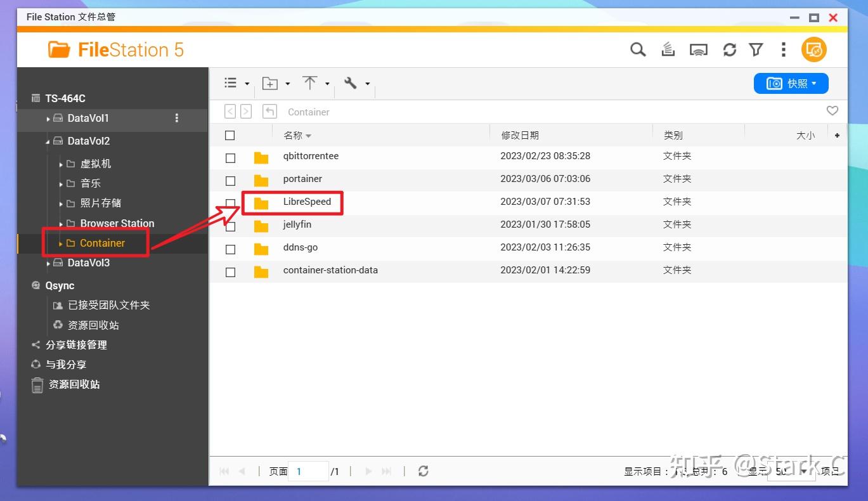Click the vertical dots more-options icon
Image resolution: width=868 pixels, height=501 pixels.
(783, 49)
